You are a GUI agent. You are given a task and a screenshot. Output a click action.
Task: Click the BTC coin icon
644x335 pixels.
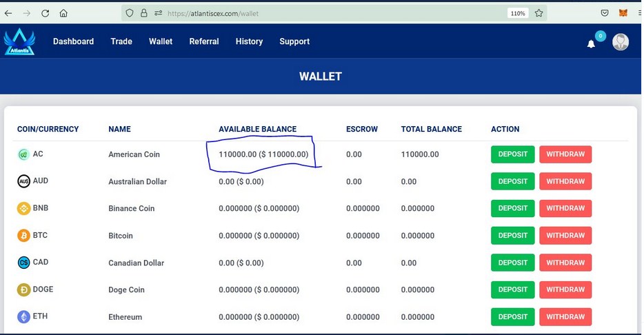tap(24, 235)
